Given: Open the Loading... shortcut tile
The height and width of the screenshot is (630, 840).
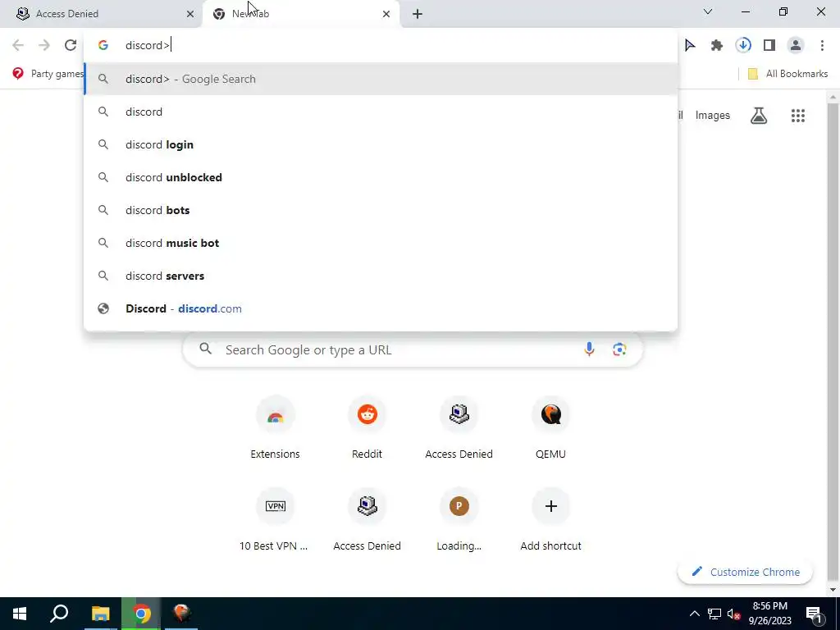Looking at the screenshot, I should point(459,519).
